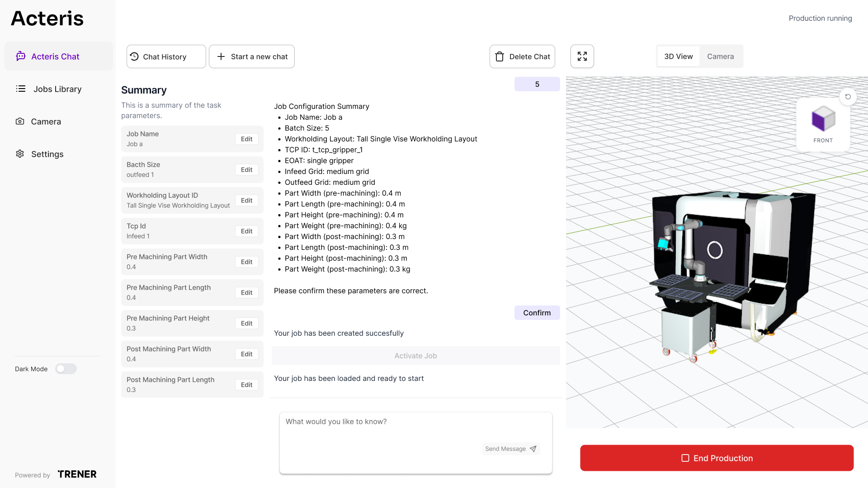Click the Delete Chat trash icon
The width and height of the screenshot is (868, 488).
point(499,56)
